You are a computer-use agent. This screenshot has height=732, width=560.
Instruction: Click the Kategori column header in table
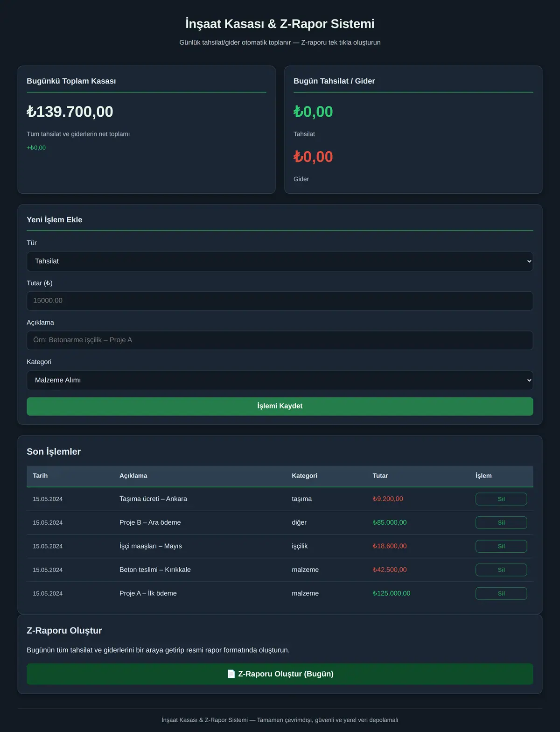click(304, 476)
